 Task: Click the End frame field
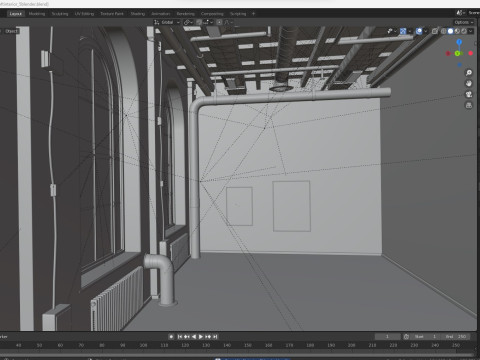pyautogui.click(x=456, y=337)
